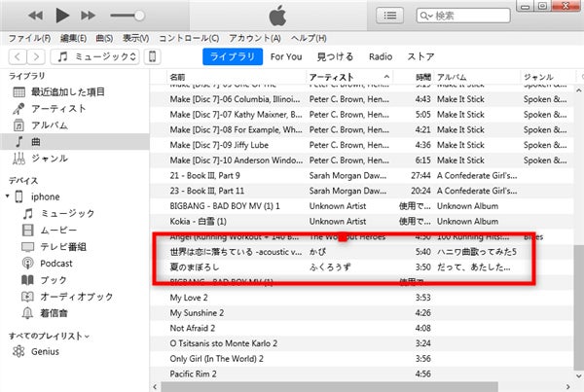This screenshot has height=392, width=584.
Task: Open the アカウント(A) menu
Action: [255, 38]
